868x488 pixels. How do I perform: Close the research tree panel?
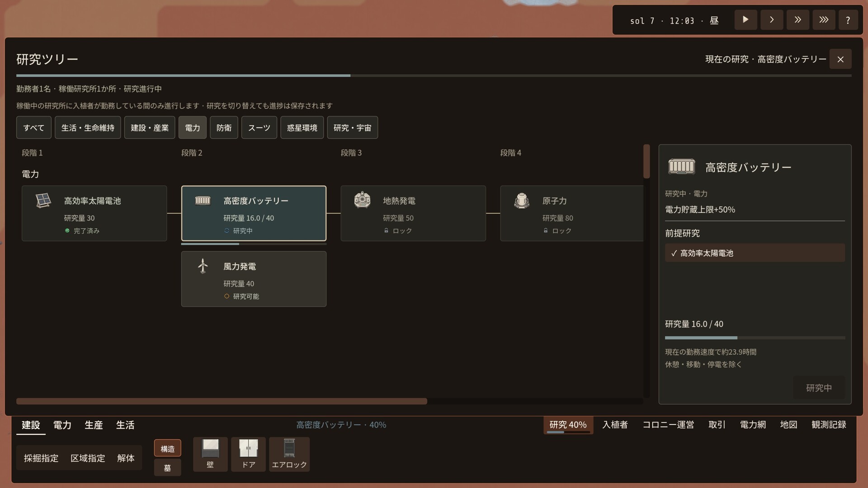coord(840,59)
